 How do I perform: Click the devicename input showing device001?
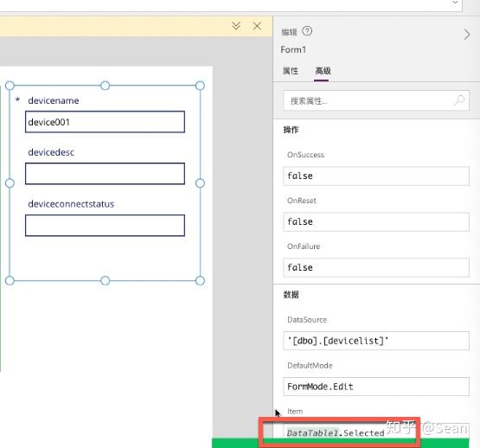(105, 122)
